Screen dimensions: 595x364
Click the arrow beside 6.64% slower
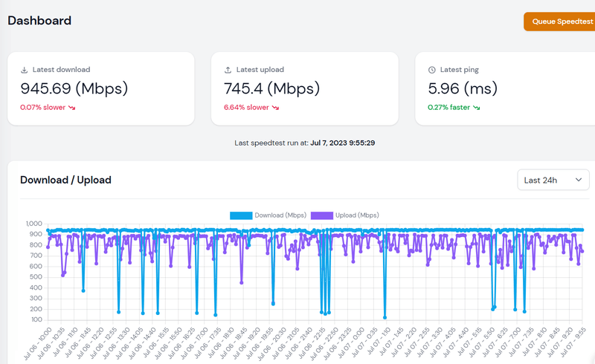275,108
